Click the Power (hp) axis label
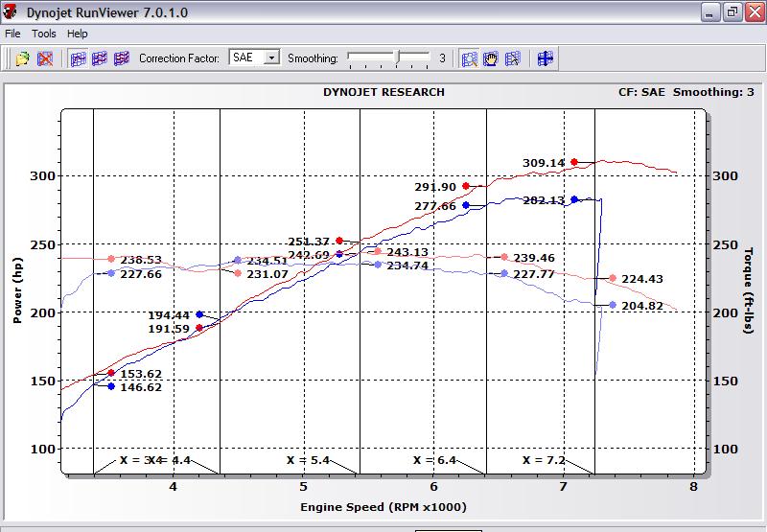Screen dimensions: 767x532 [x=17, y=290]
